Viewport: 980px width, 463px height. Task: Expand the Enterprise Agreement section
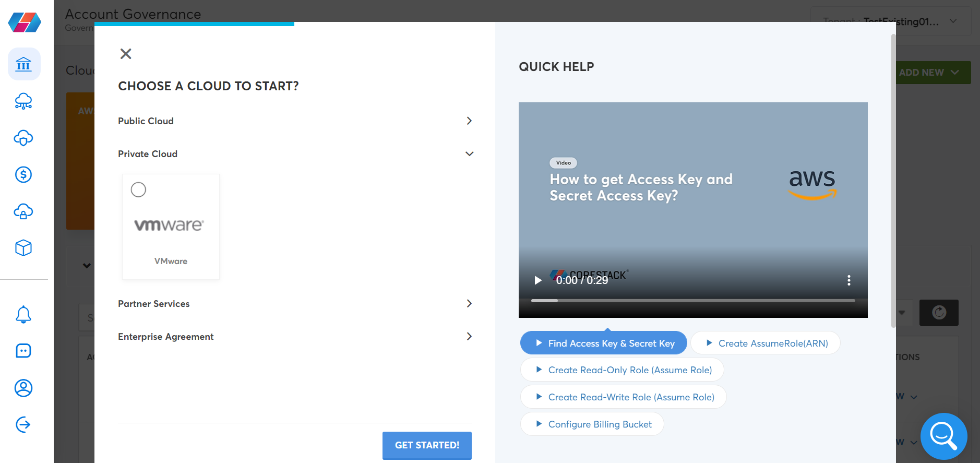point(295,337)
